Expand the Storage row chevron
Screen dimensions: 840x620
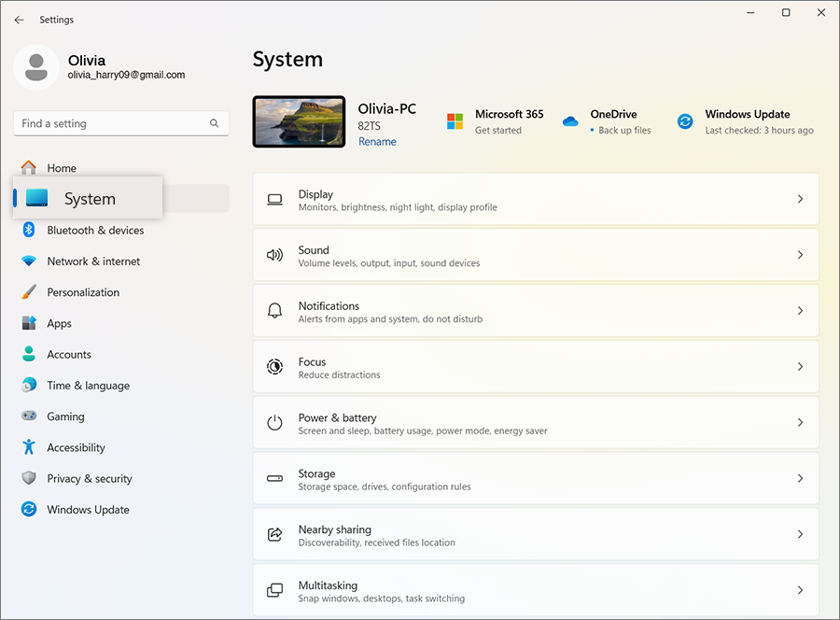pyautogui.click(x=800, y=478)
